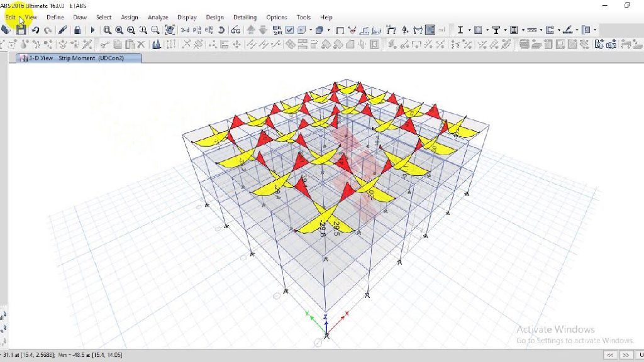Image resolution: width=644 pixels, height=362 pixels.
Task: Click the << previous step button
Action: click(609, 355)
